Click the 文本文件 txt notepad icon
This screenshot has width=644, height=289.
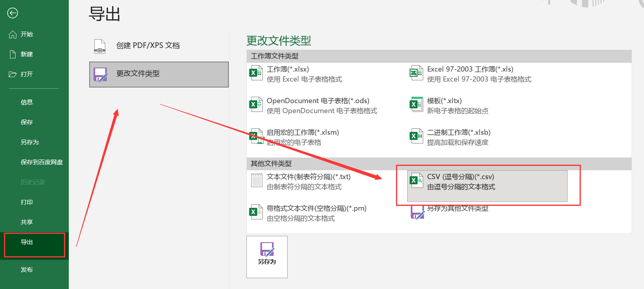point(256,180)
